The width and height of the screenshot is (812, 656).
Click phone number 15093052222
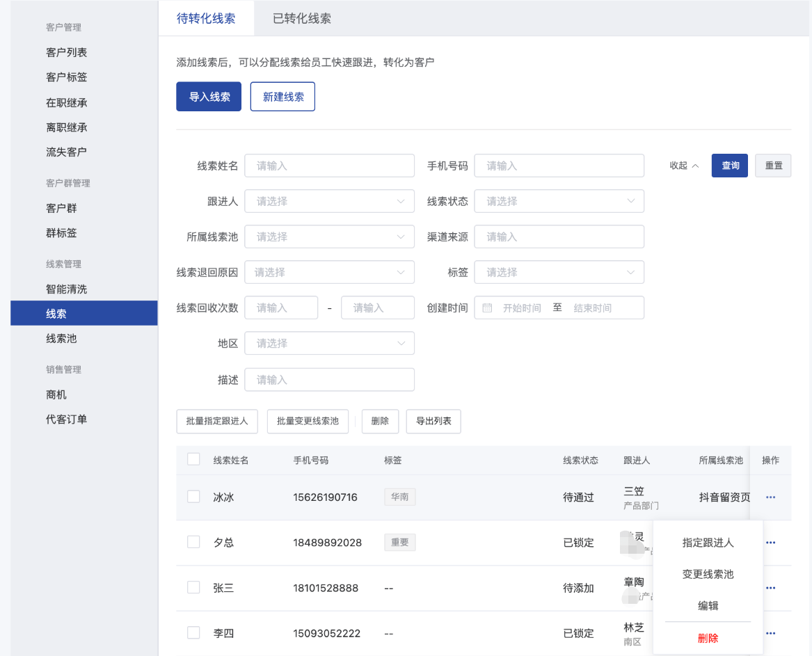[x=327, y=633]
